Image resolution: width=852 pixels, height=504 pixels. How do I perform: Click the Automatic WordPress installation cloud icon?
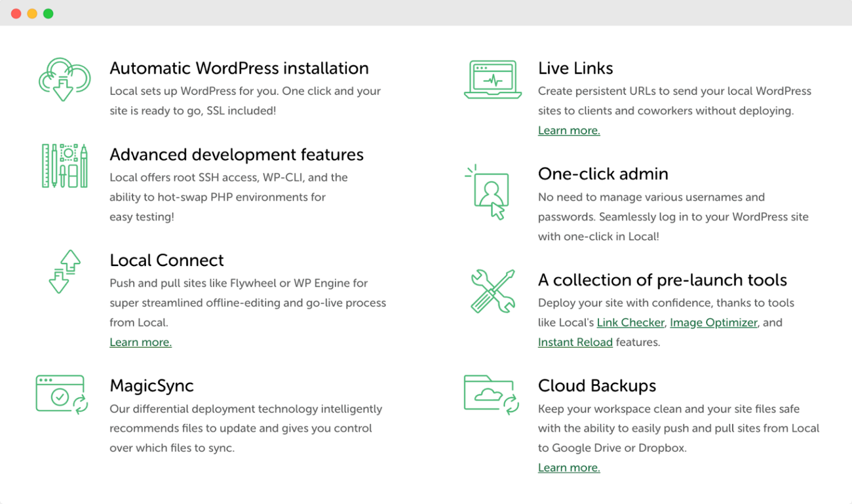64,79
